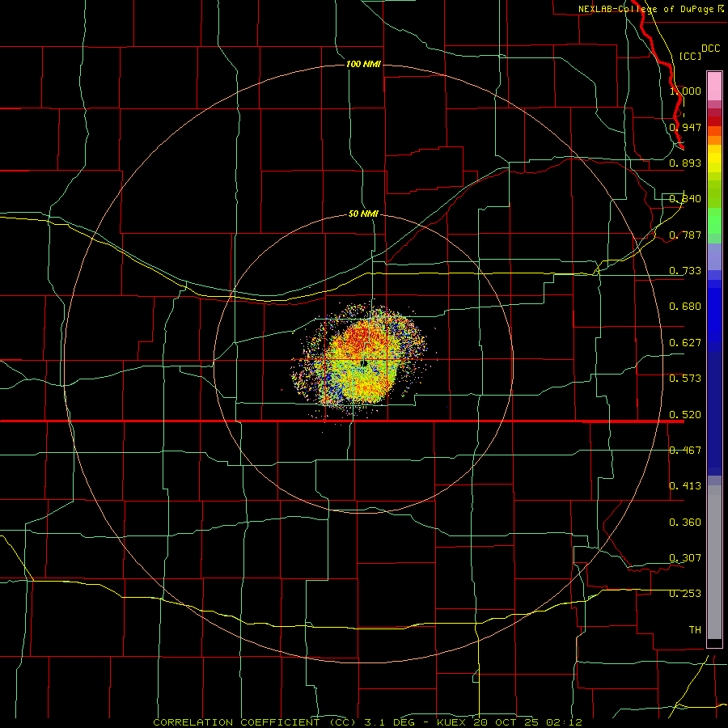
Task: Click the 1.000 legend value
Action: pyautogui.click(x=685, y=91)
